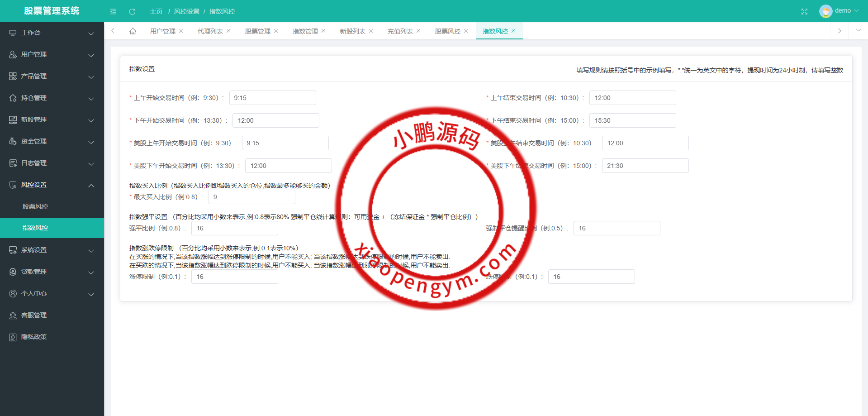
Task: Close the 股票风控 tab
Action: point(466,31)
